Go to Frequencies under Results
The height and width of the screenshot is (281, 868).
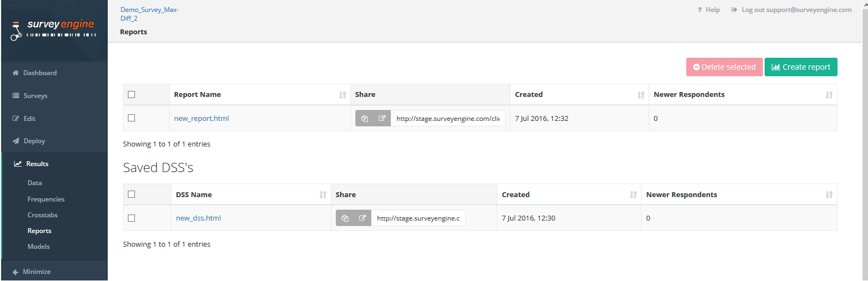click(x=46, y=199)
